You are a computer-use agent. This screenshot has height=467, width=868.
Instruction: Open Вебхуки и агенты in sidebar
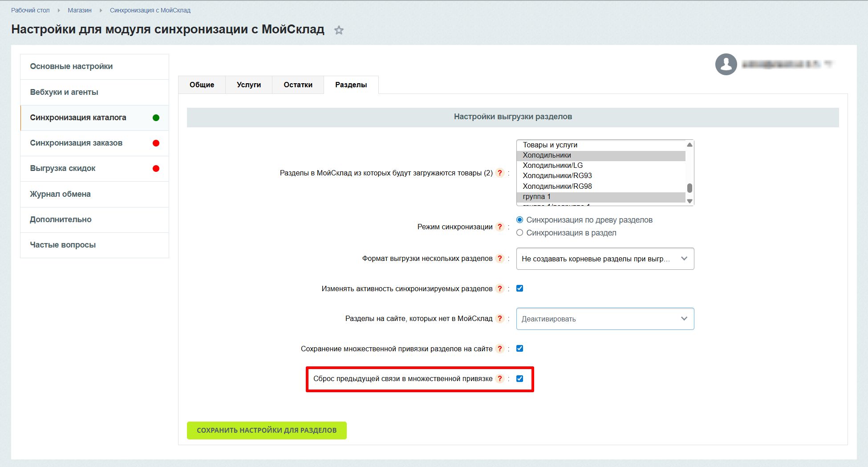[94, 92]
